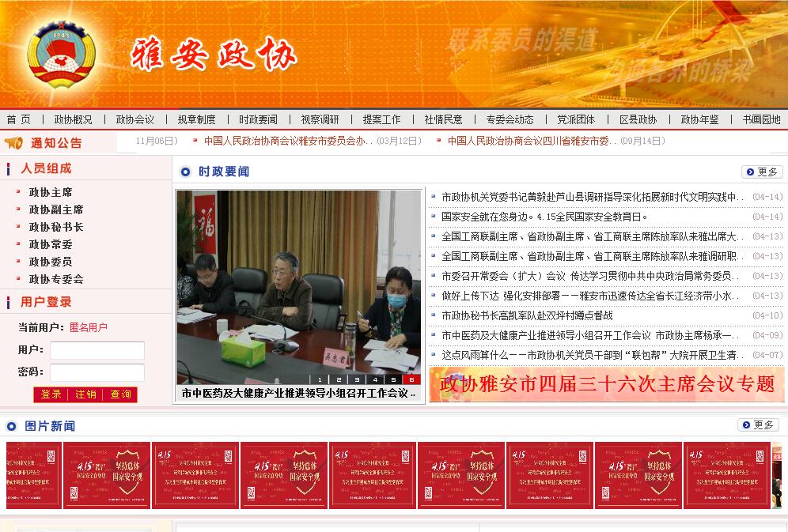Open the 书画园地 navigation tab
This screenshot has height=532, width=788.
click(760, 119)
